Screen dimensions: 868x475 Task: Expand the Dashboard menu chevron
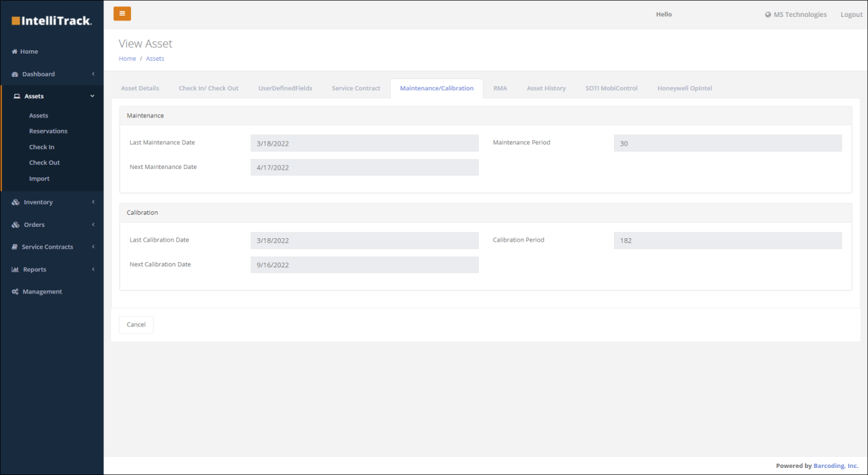93,74
